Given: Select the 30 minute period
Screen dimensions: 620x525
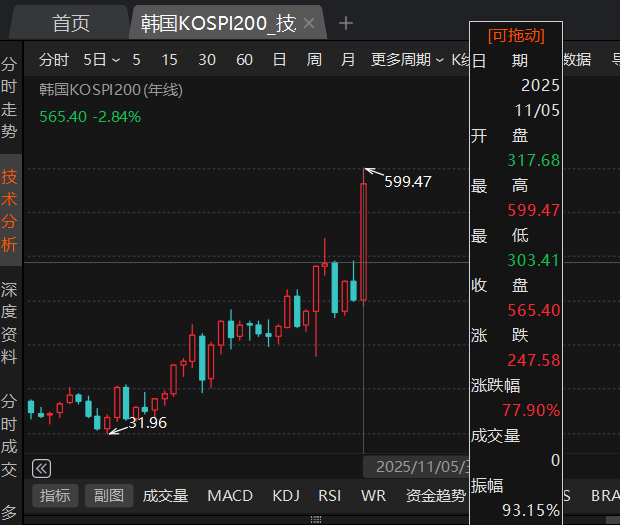Looking at the screenshot, I should coord(207,60).
